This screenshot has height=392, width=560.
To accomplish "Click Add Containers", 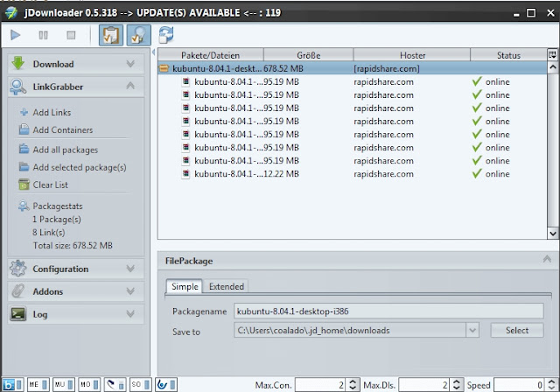I will pyautogui.click(x=63, y=130).
